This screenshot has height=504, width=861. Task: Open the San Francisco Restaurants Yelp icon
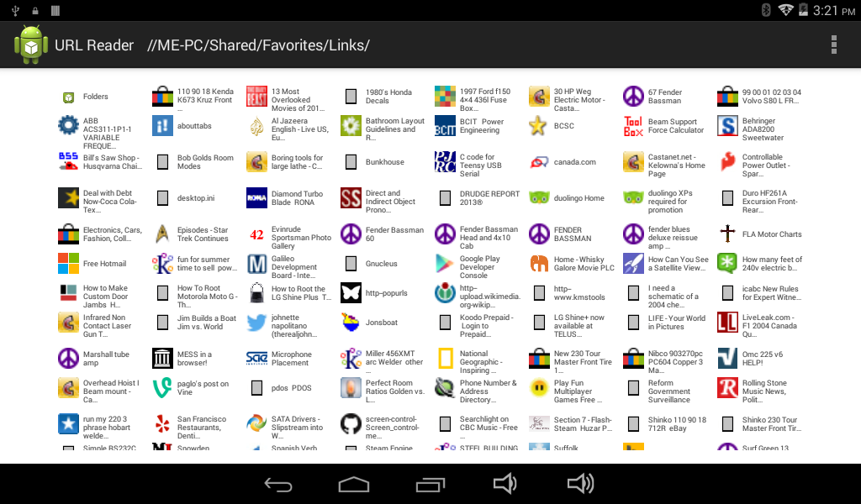162,424
